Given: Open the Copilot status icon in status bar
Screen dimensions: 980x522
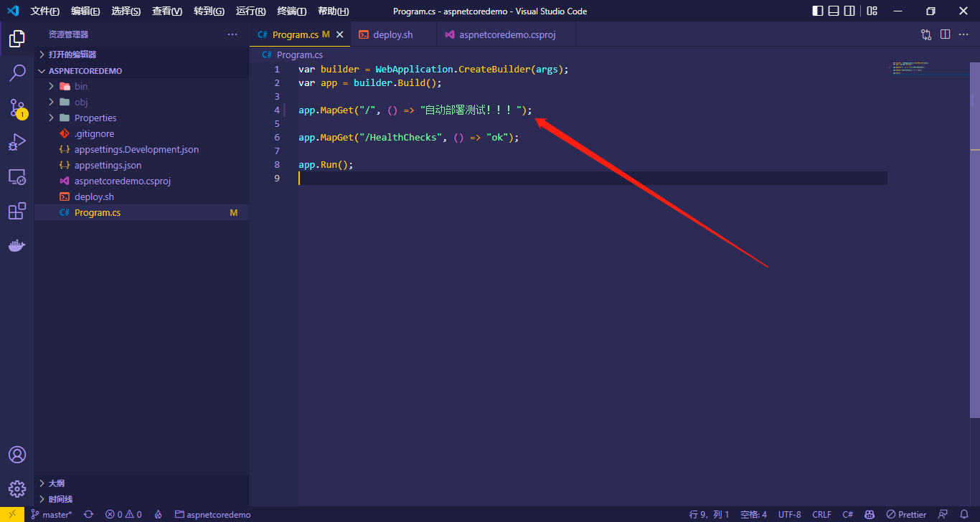Looking at the screenshot, I should (870, 514).
